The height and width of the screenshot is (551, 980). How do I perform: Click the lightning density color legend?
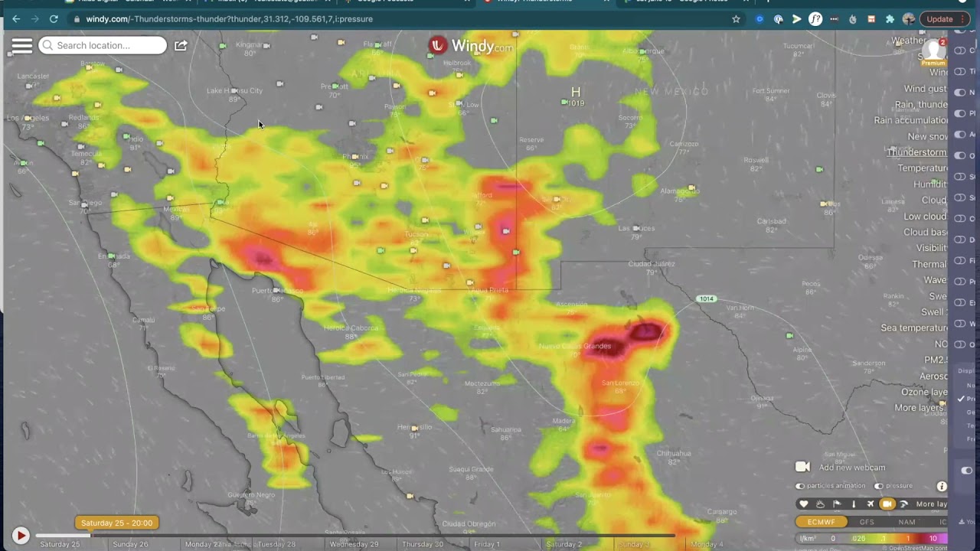tap(873, 538)
